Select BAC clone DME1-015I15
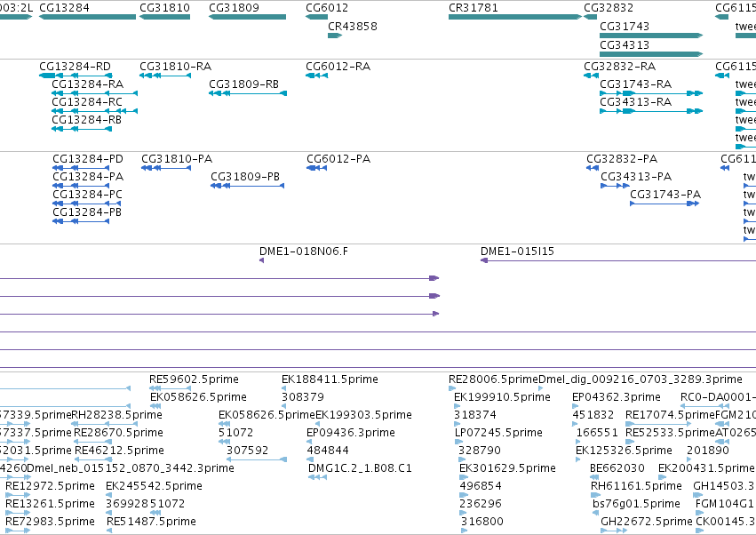756x535 pixels. point(618,260)
